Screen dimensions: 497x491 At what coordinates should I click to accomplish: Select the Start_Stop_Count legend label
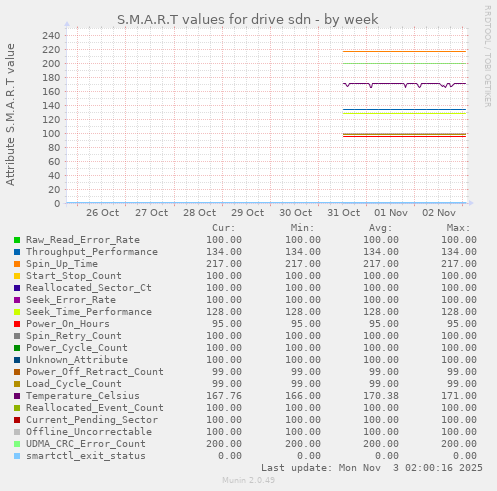pyautogui.click(x=74, y=276)
